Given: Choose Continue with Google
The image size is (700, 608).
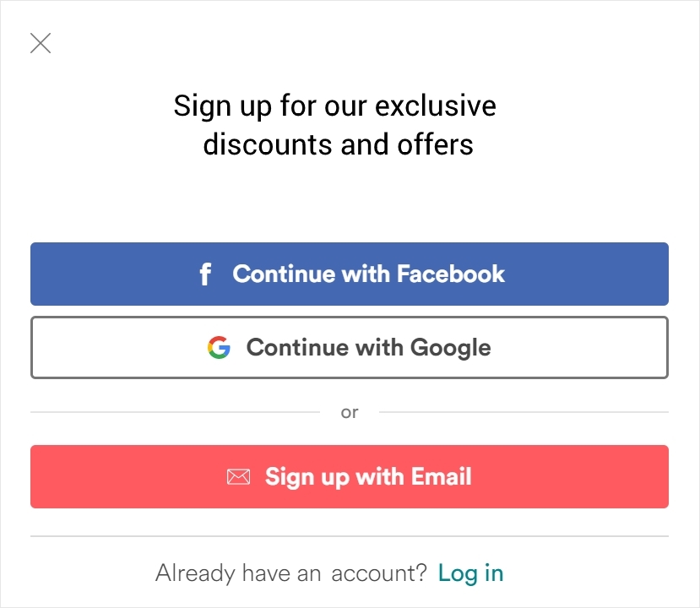Looking at the screenshot, I should pyautogui.click(x=350, y=348).
